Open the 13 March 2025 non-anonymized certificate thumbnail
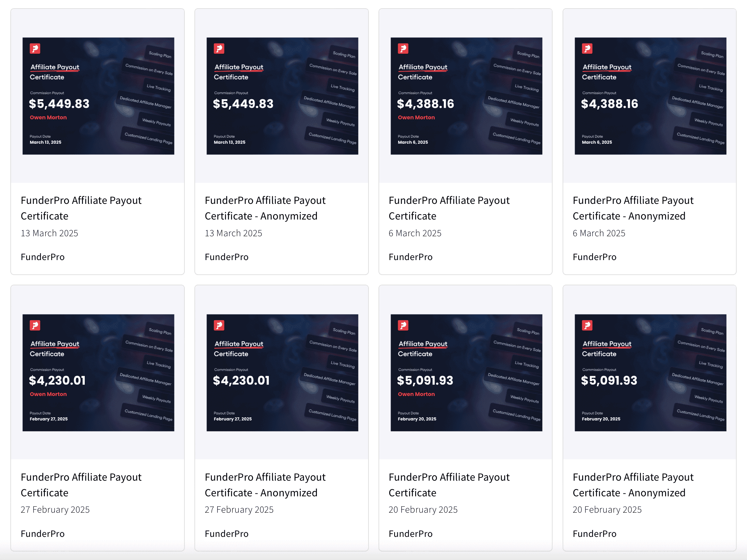This screenshot has height=560, width=747. (98, 96)
